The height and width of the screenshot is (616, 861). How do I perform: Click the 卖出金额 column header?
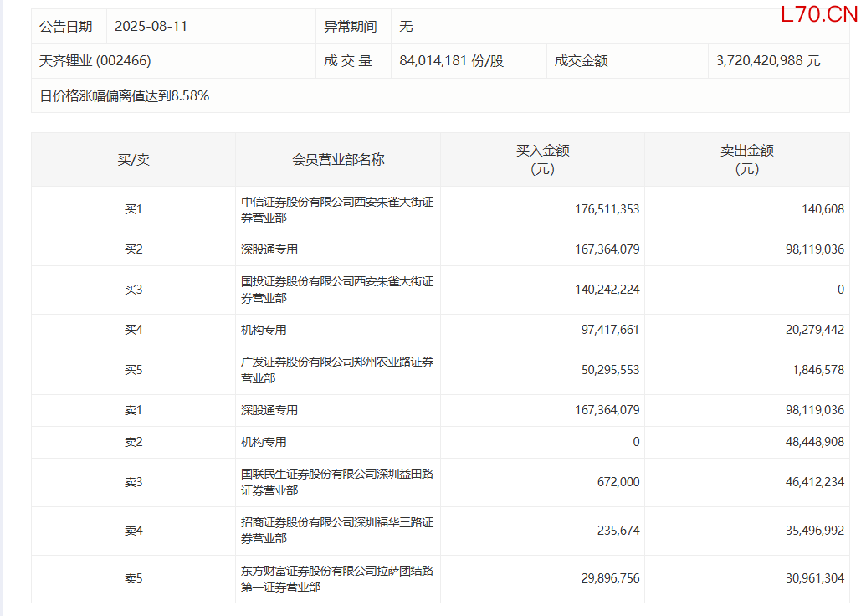pos(747,159)
